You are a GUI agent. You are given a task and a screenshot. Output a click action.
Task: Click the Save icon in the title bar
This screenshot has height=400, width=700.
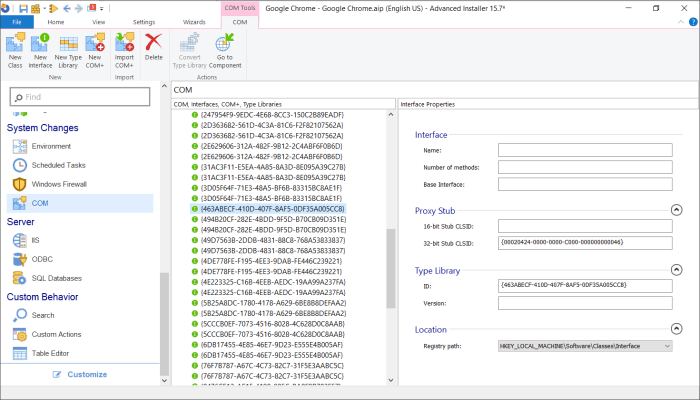point(23,8)
